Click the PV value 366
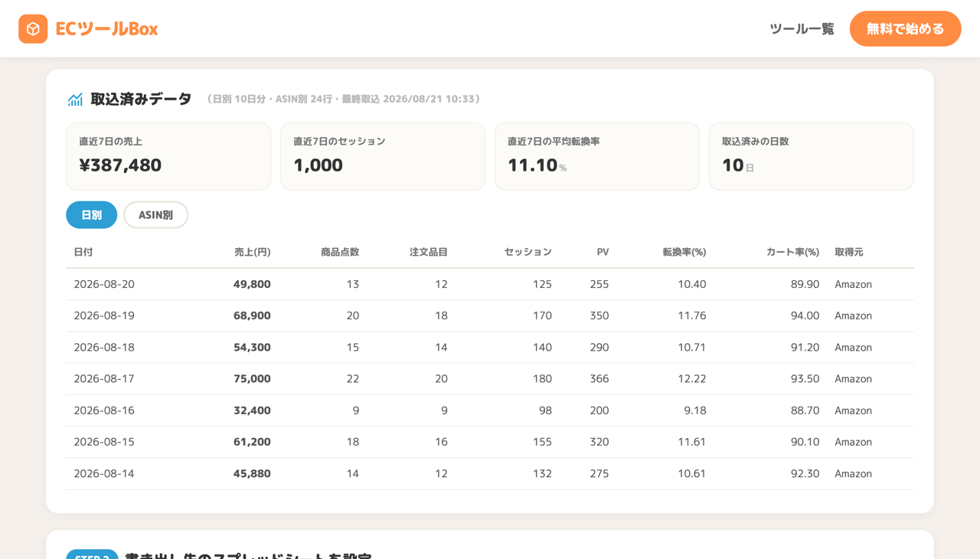 coord(599,379)
